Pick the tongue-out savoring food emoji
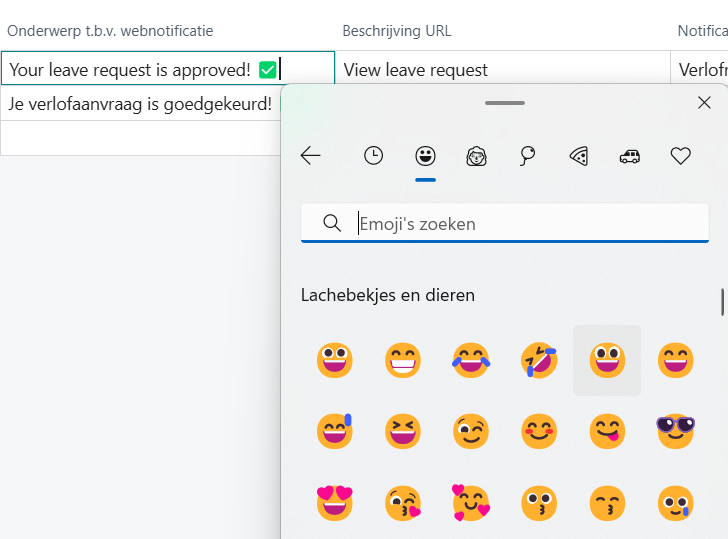 [x=607, y=431]
